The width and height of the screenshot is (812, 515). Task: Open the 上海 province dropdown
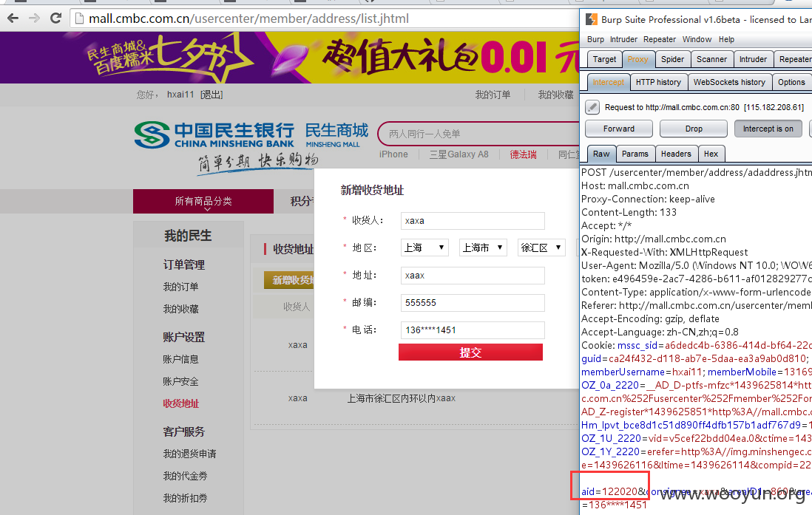424,248
